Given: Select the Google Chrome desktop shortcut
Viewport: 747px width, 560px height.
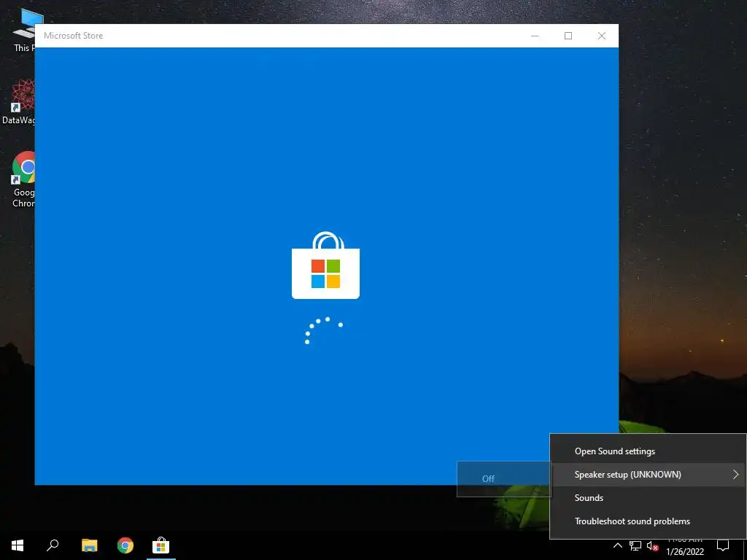Looking at the screenshot, I should tap(23, 179).
